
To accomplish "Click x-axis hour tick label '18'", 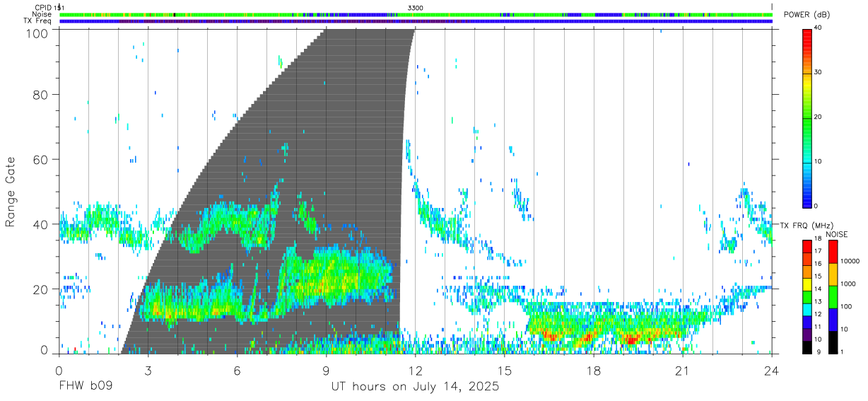I will (x=594, y=371).
